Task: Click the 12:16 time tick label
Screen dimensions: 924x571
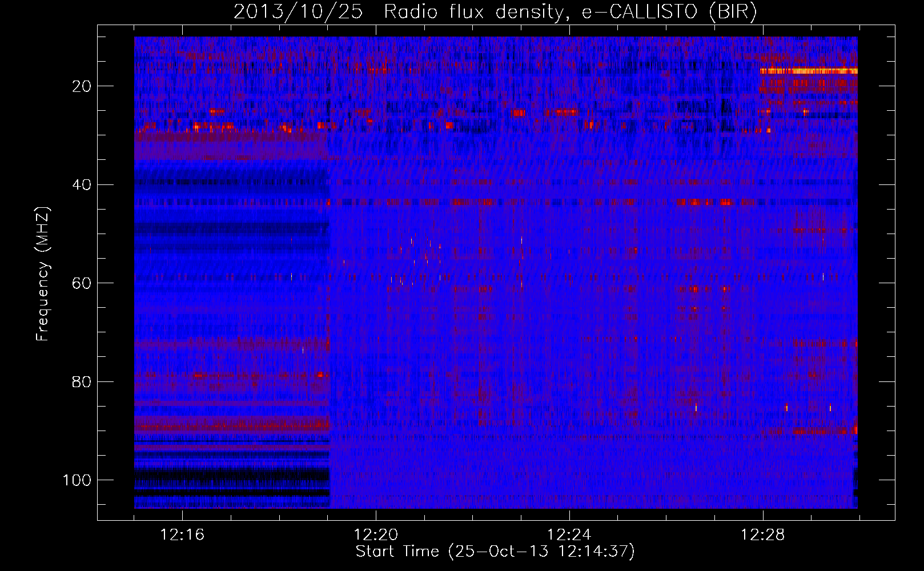Action: [182, 535]
